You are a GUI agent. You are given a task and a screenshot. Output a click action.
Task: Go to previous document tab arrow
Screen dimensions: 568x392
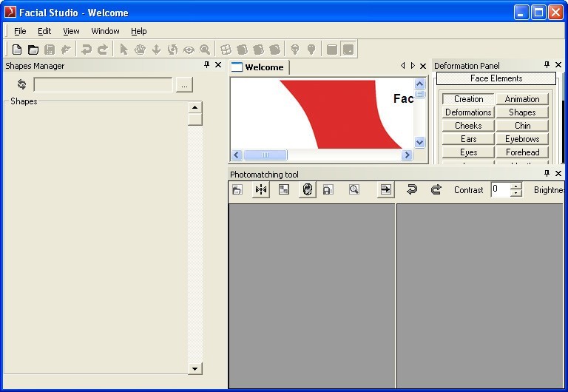[x=403, y=66]
